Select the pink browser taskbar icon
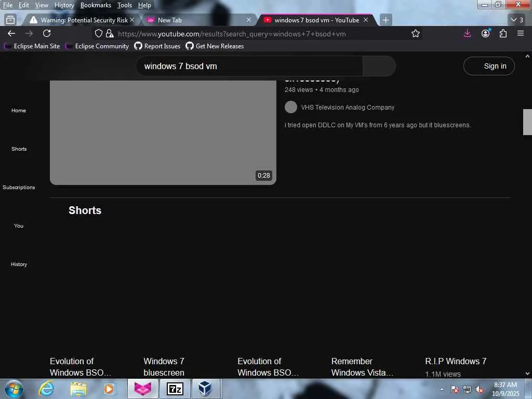 [x=143, y=389]
